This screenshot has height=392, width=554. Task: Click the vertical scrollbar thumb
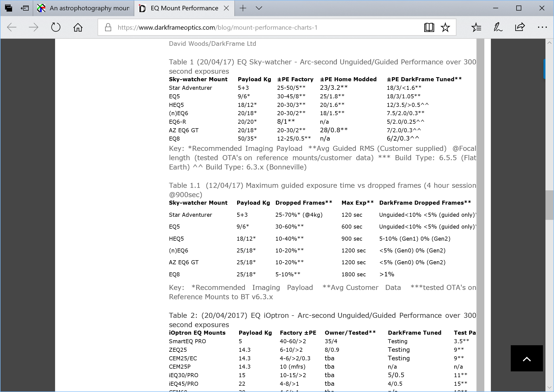549,205
